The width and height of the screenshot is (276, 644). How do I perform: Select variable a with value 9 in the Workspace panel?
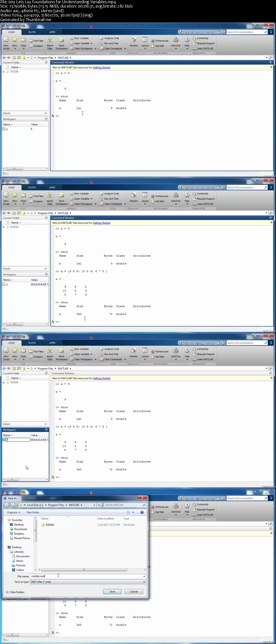25,129
